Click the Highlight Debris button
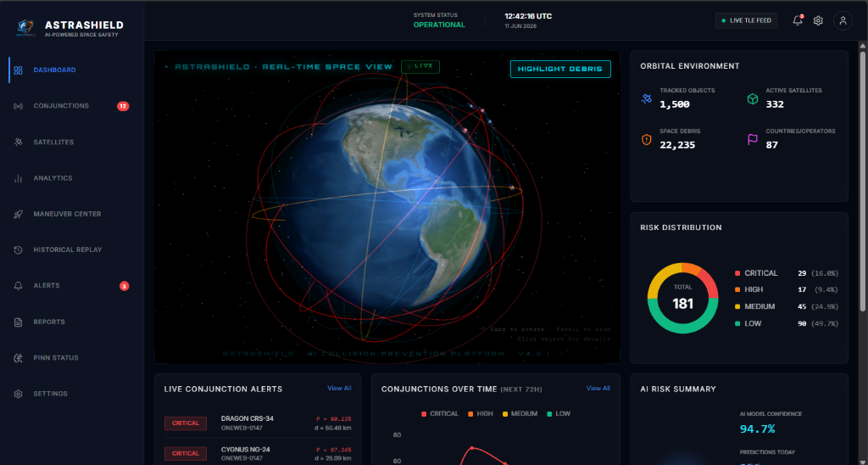This screenshot has height=465, width=868. point(560,70)
